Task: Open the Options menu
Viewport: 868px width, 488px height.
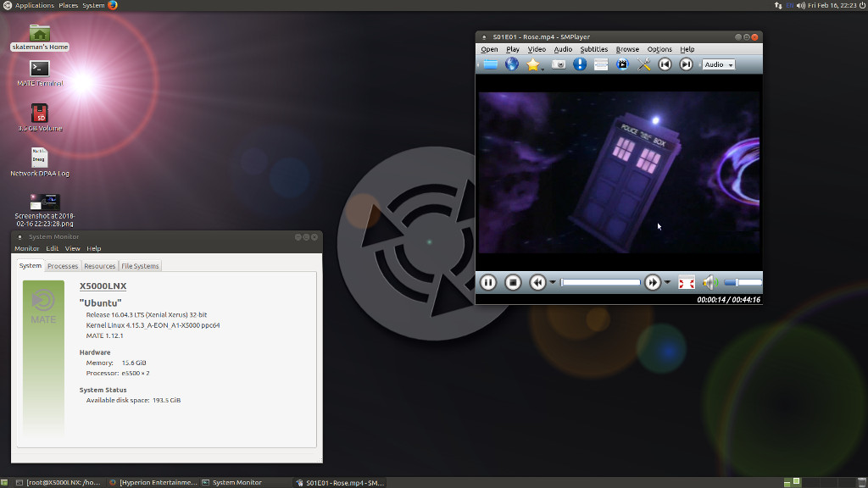Action: coord(659,49)
